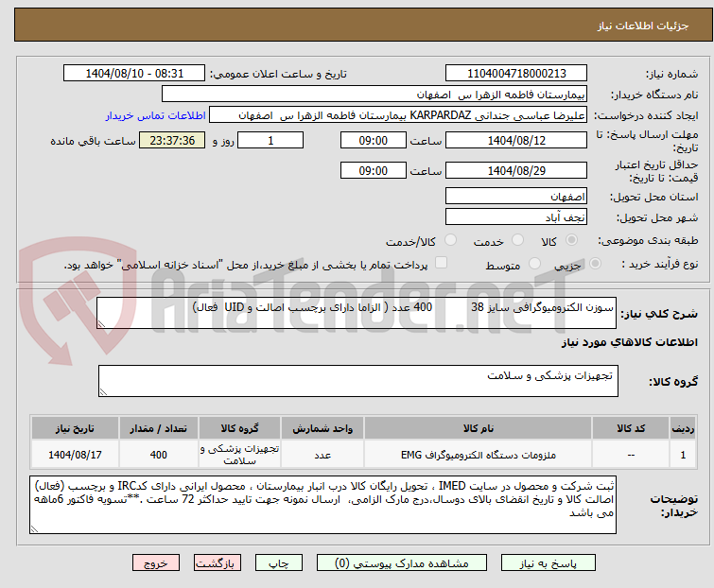Click the گروه کالا table column header

[239, 428]
